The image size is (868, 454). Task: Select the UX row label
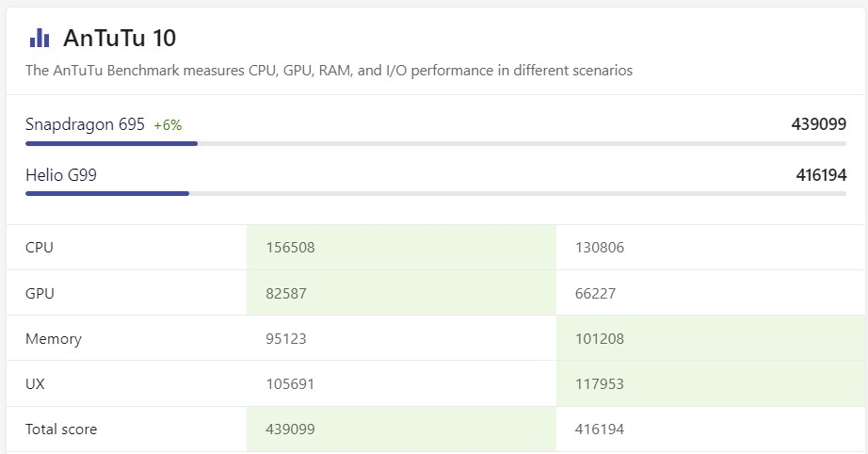[35, 383]
